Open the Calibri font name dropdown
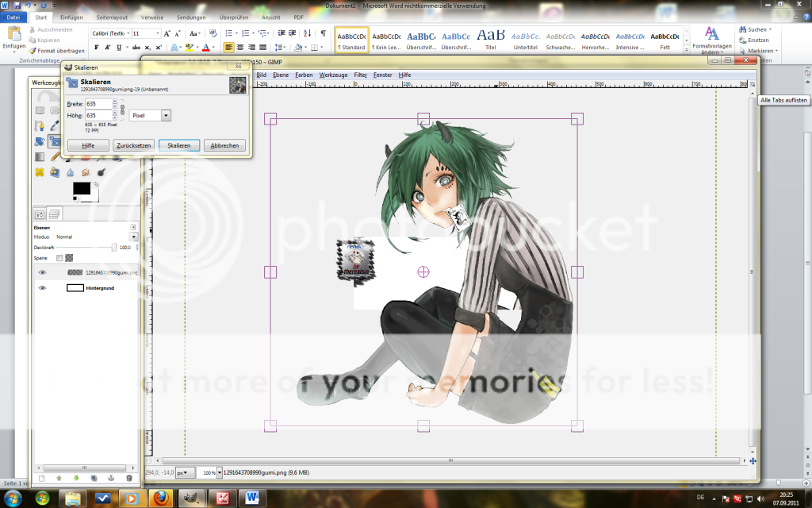 pos(128,33)
